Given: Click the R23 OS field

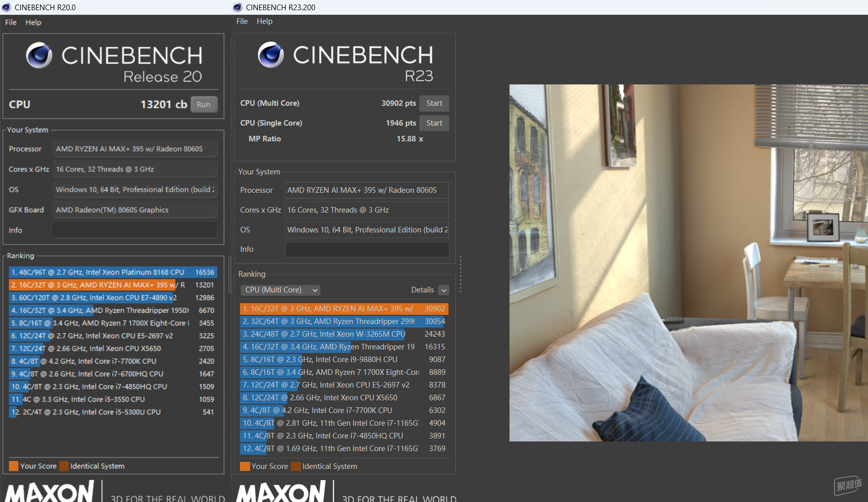Looking at the screenshot, I should 367,230.
